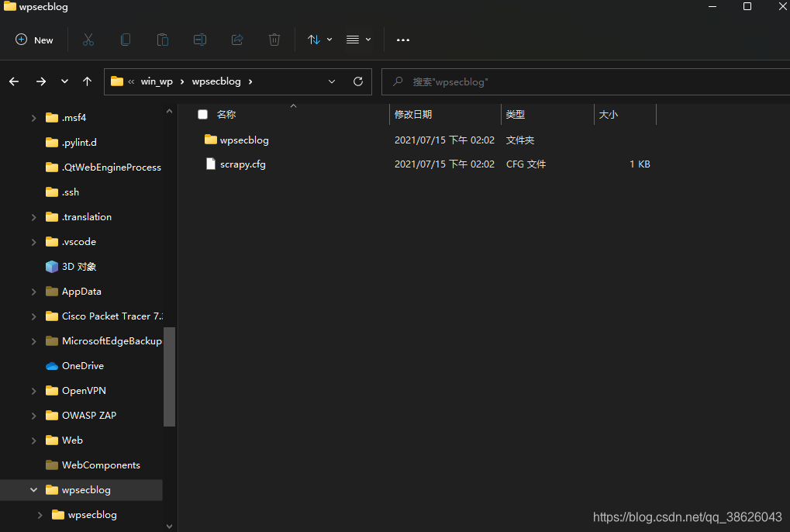Expand the Web tree node
This screenshot has width=790, height=532.
tap(34, 440)
